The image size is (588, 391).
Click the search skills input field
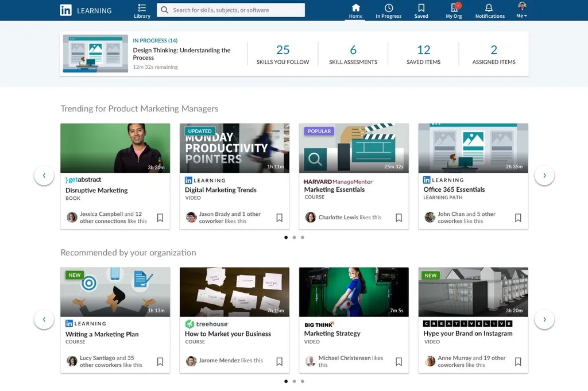point(231,10)
